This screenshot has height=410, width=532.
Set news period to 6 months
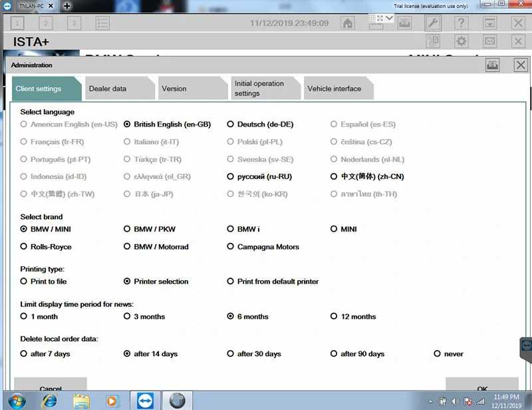click(x=247, y=317)
